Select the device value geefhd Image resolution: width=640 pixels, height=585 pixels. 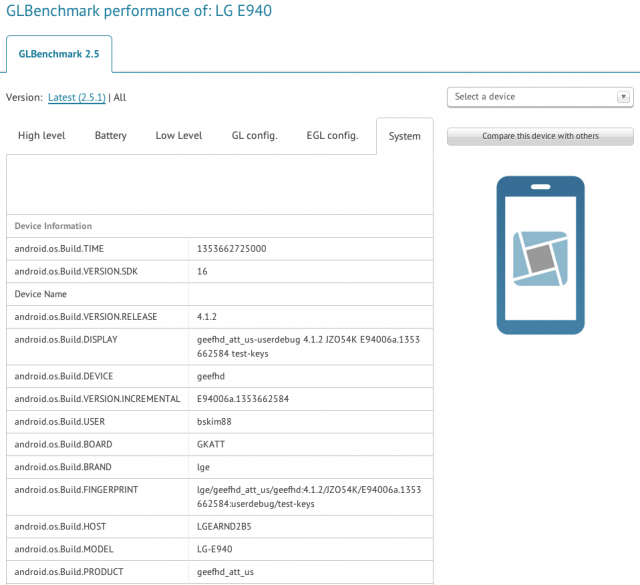click(x=211, y=376)
